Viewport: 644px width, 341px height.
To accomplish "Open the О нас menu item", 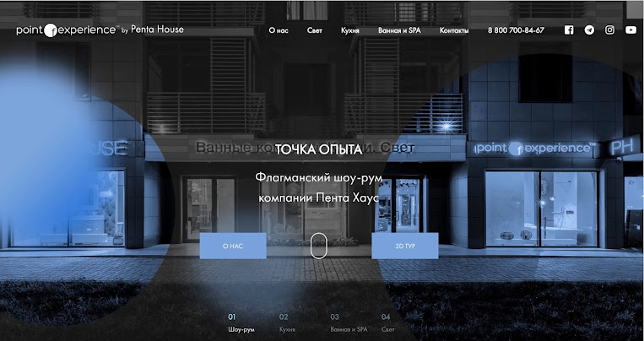I will 279,30.
